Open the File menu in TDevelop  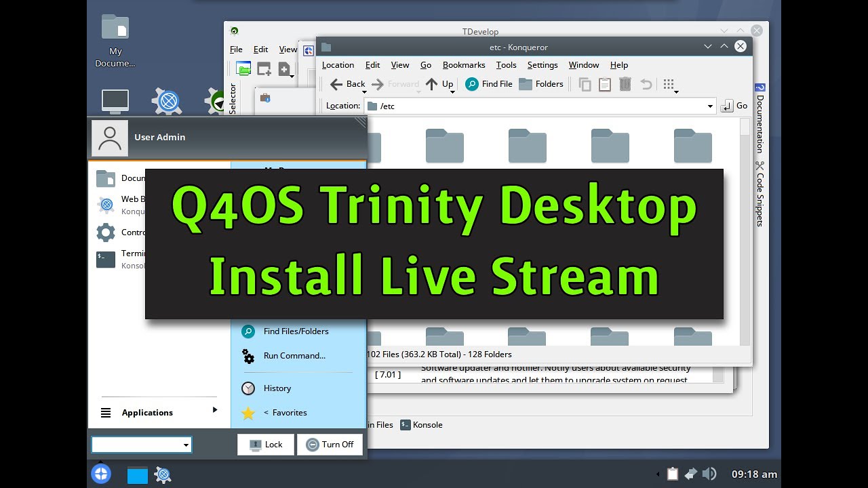point(236,49)
